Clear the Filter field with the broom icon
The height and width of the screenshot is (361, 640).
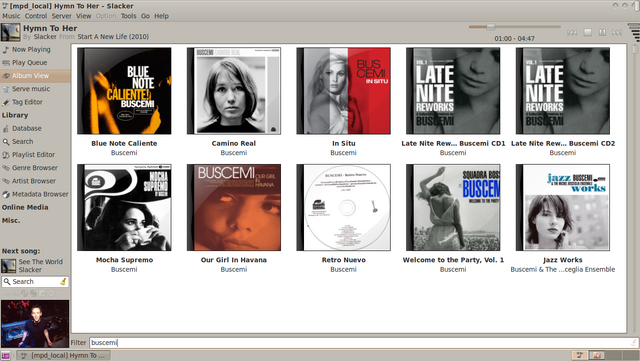click(x=633, y=343)
